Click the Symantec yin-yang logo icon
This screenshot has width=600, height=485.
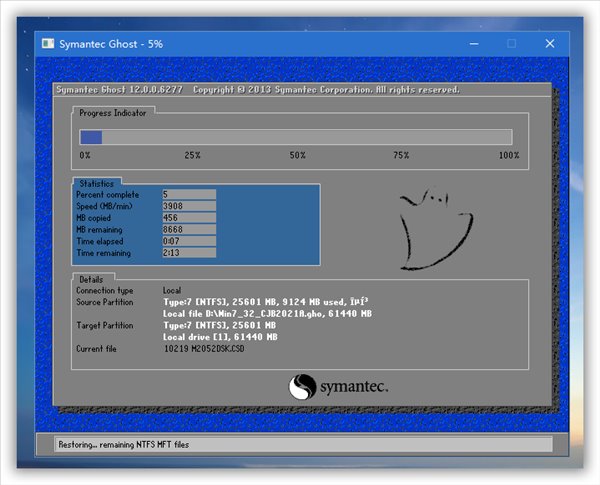tap(302, 387)
